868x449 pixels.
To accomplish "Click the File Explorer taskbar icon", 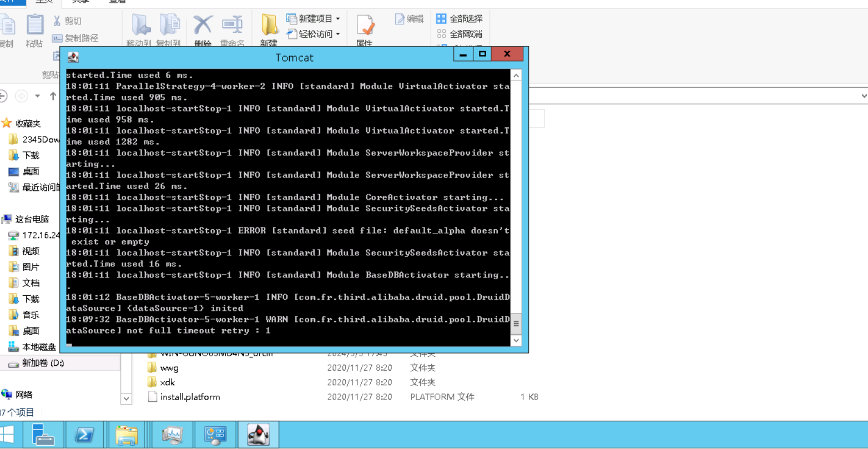I will point(127,435).
